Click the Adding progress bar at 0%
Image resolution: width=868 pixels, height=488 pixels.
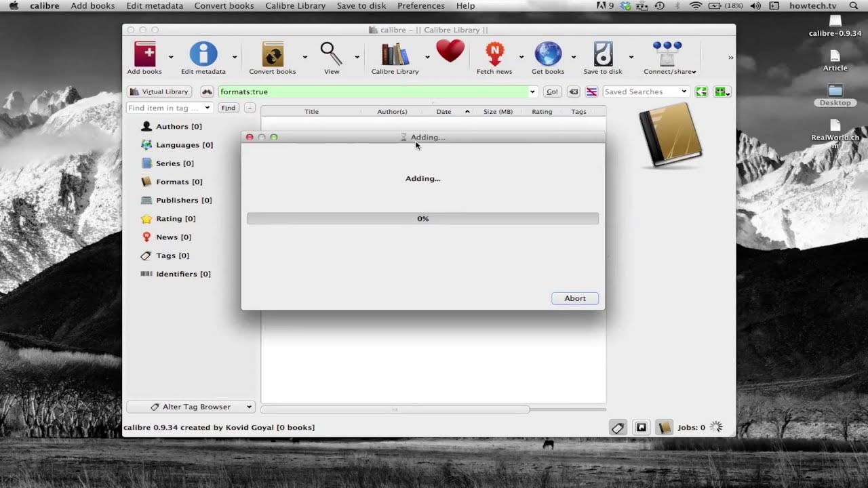pyautogui.click(x=422, y=218)
